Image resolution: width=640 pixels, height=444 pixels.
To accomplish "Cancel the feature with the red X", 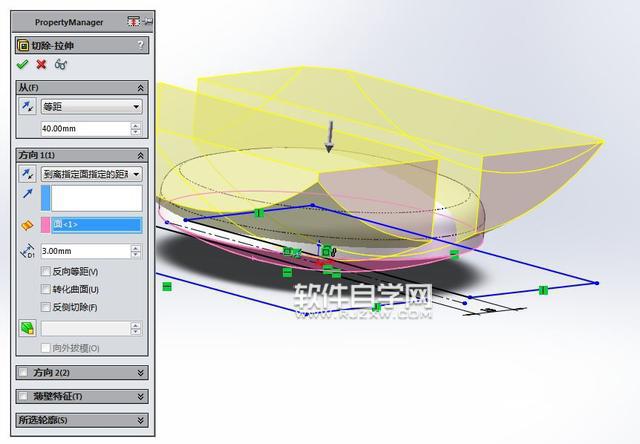I will tap(41, 64).
